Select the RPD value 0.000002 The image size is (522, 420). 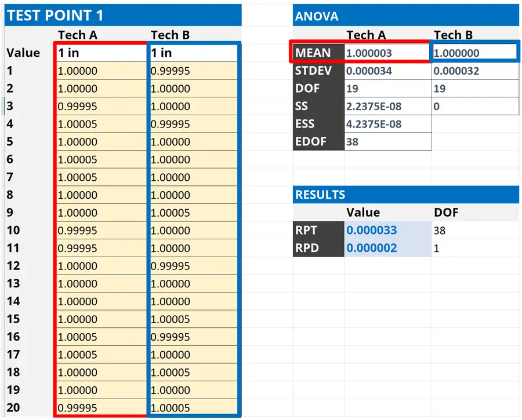pyautogui.click(x=388, y=248)
